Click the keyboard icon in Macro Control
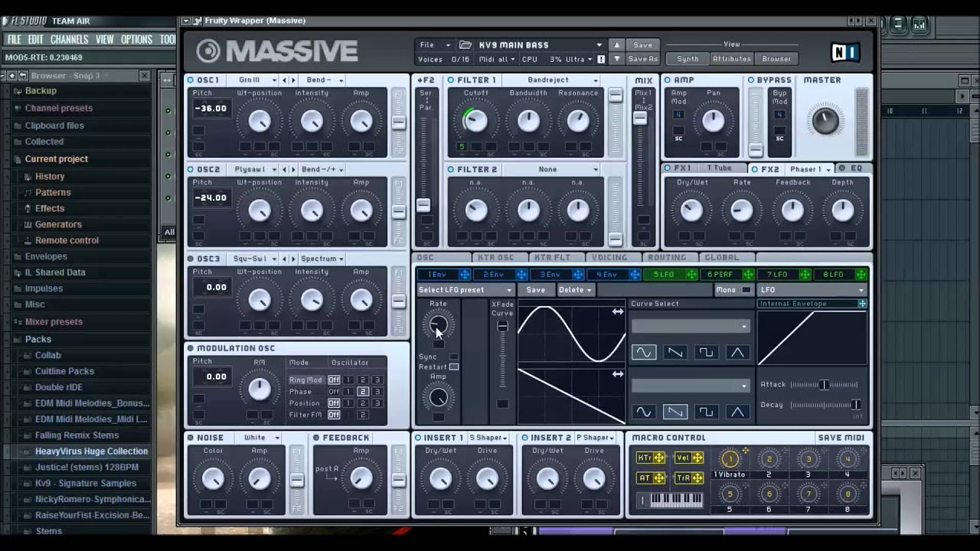 point(676,500)
